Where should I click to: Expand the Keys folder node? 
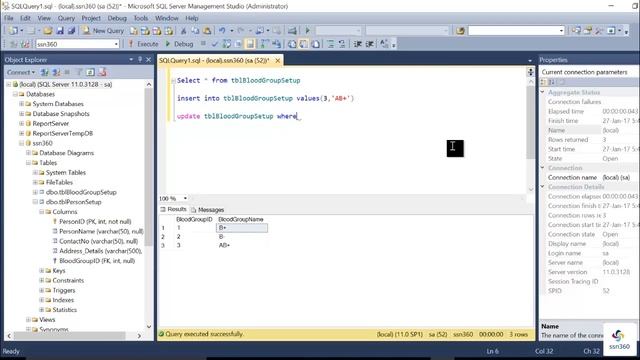pos(42,271)
